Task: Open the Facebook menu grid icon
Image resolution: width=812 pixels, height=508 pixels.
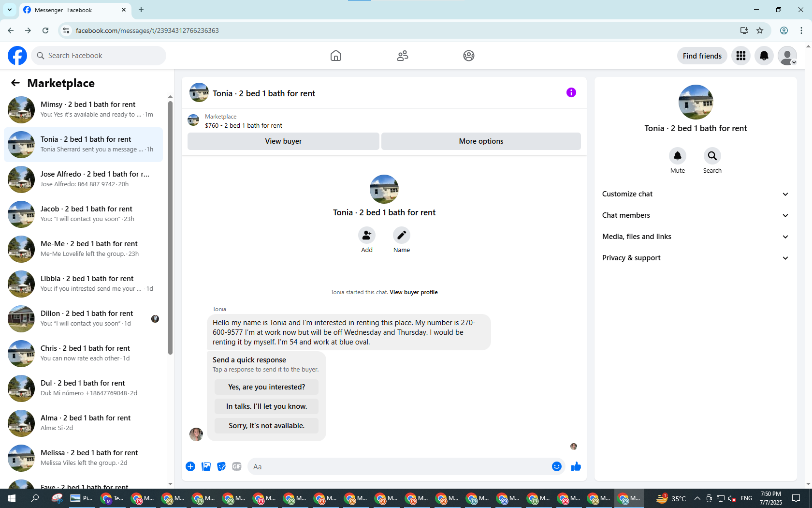Action: 741,56
